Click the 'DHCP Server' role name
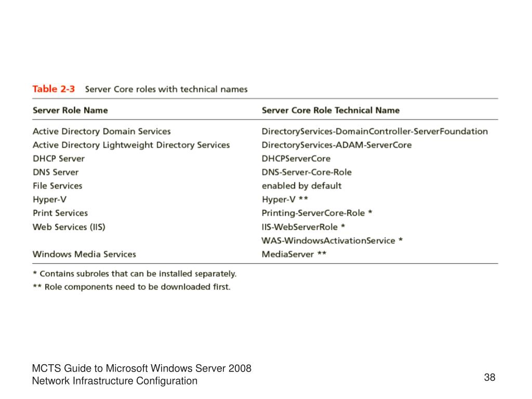 pyautogui.click(x=59, y=159)
